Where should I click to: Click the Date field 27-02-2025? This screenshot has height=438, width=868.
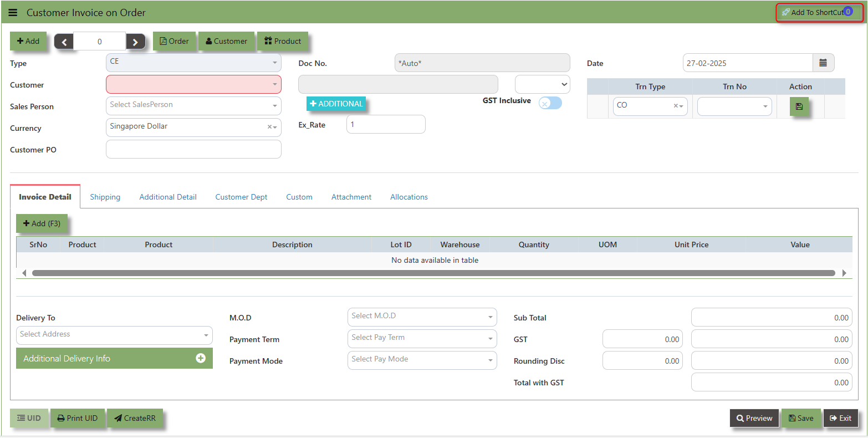pos(748,63)
